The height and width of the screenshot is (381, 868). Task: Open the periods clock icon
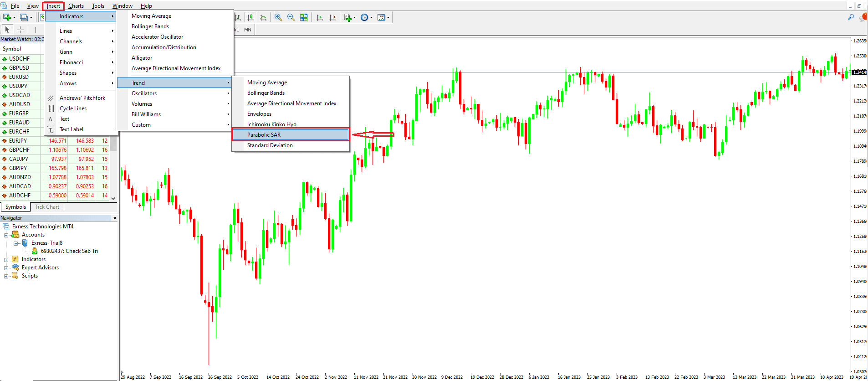pos(364,17)
